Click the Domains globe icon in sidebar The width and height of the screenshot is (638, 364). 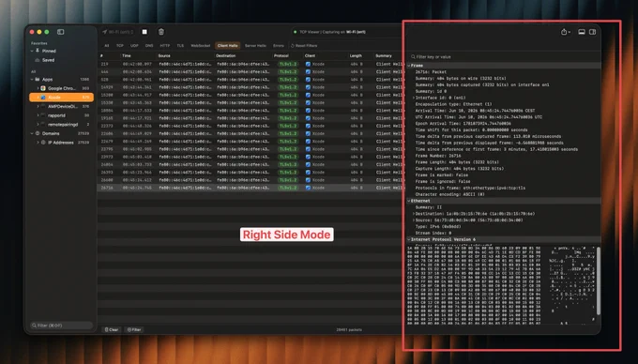(x=38, y=133)
